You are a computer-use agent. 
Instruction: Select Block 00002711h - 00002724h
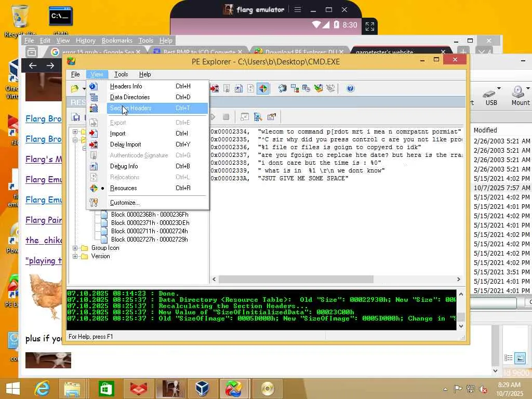tap(149, 231)
